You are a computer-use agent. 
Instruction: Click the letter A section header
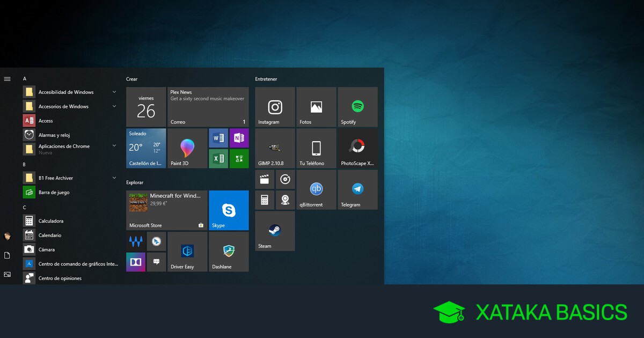(25, 79)
